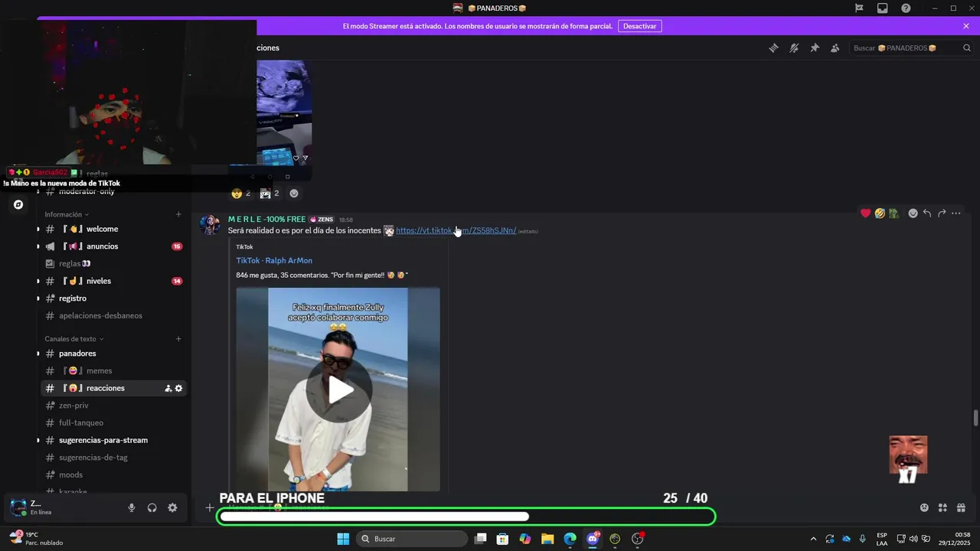Image resolution: width=980 pixels, height=551 pixels.
Task: Send a gift via gift icon
Action: (961, 507)
